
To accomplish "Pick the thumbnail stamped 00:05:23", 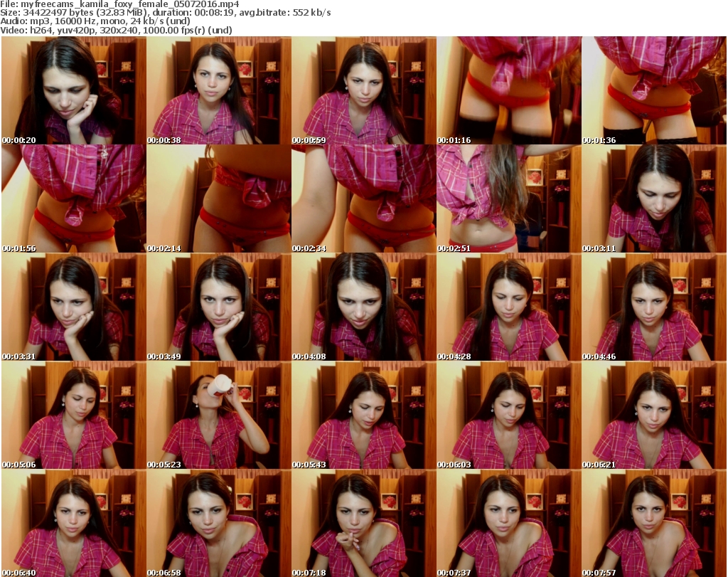I will [x=219, y=415].
